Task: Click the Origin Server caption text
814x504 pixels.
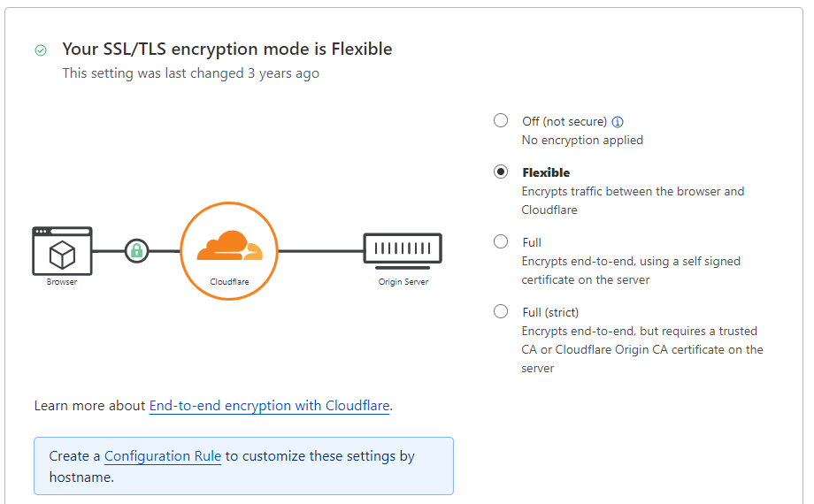Action: tap(403, 282)
